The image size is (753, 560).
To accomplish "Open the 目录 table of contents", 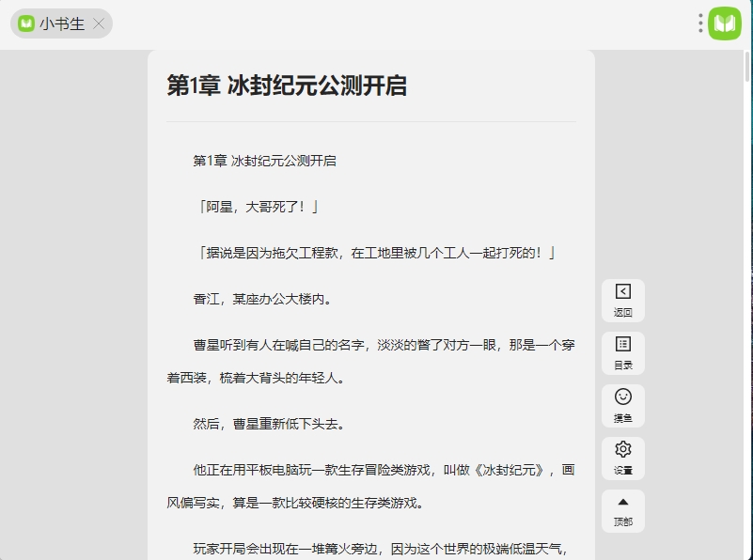I will tap(623, 353).
